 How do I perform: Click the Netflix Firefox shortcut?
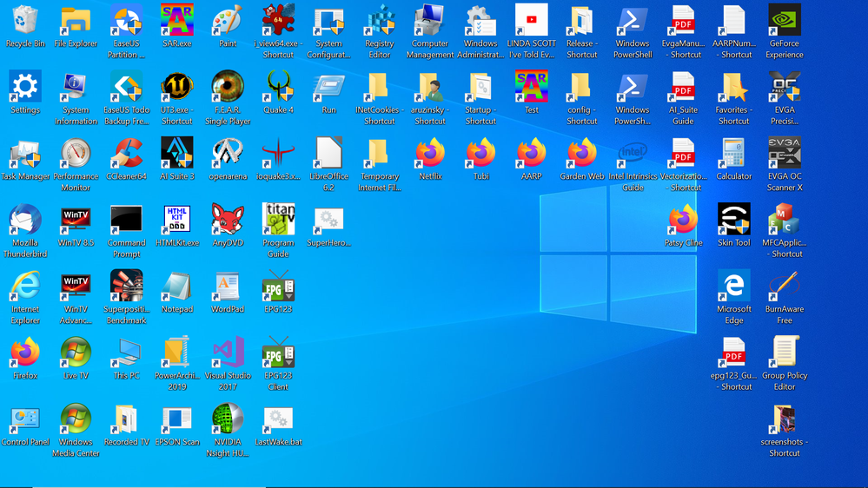pyautogui.click(x=430, y=153)
